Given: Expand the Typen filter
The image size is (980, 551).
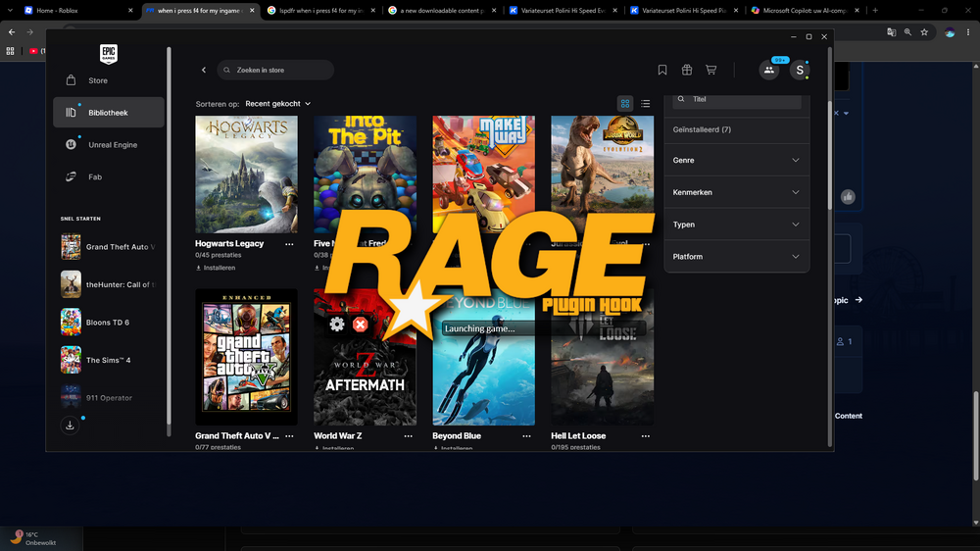Looking at the screenshot, I should point(736,225).
